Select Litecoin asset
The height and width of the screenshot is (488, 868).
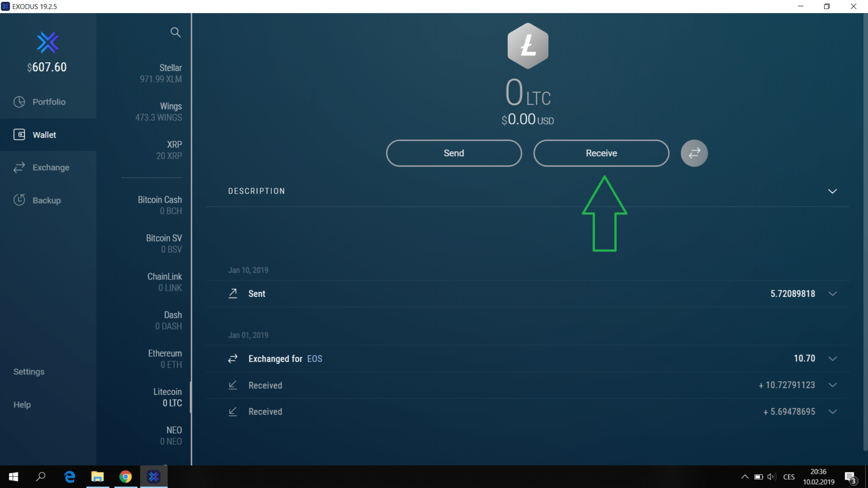[167, 397]
